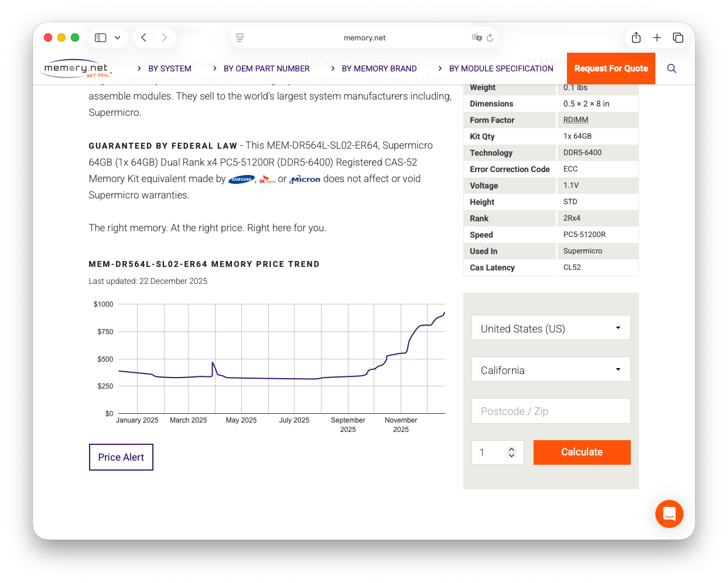Screen dimensions: 728x583
Task: Open the orange chat widget bubble
Action: tap(669, 514)
